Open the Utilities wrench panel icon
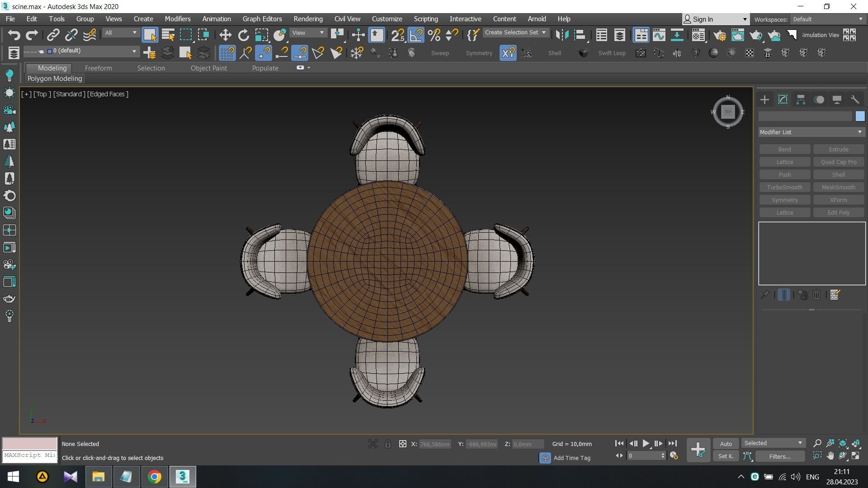The width and height of the screenshot is (868, 488). 854,100
